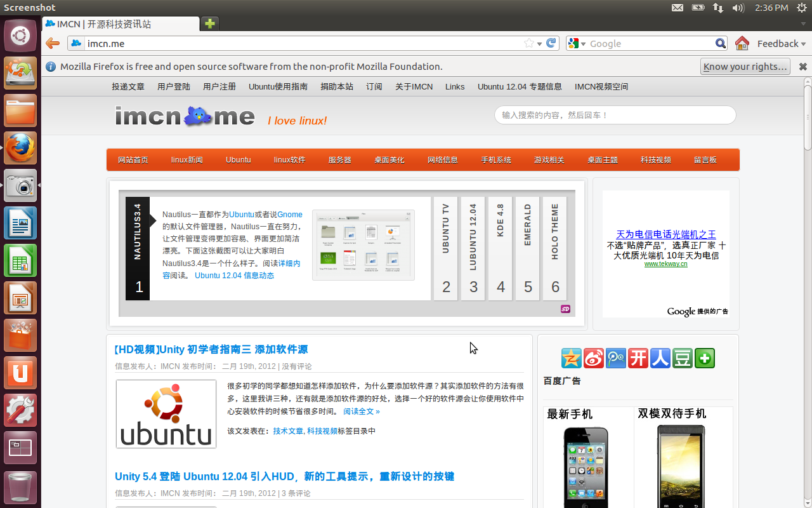This screenshot has height=508, width=812.
Task: Open System Settings wrench icon
Action: coord(20,410)
